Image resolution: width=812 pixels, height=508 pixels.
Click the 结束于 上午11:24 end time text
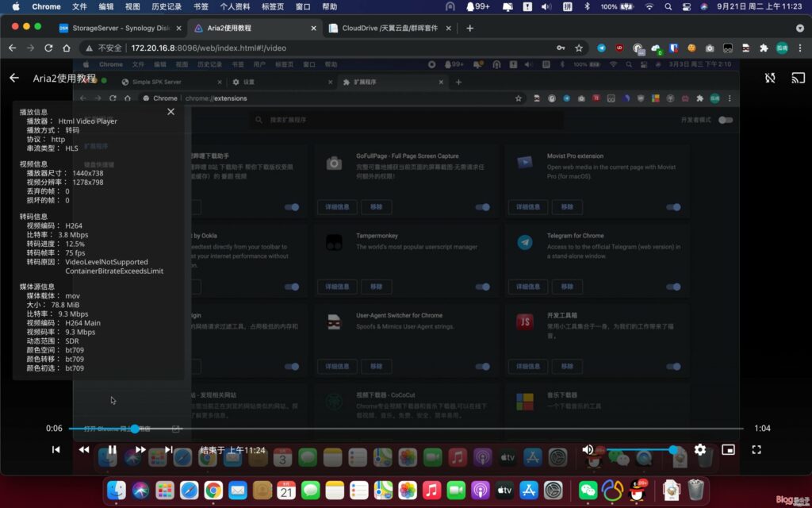click(232, 450)
